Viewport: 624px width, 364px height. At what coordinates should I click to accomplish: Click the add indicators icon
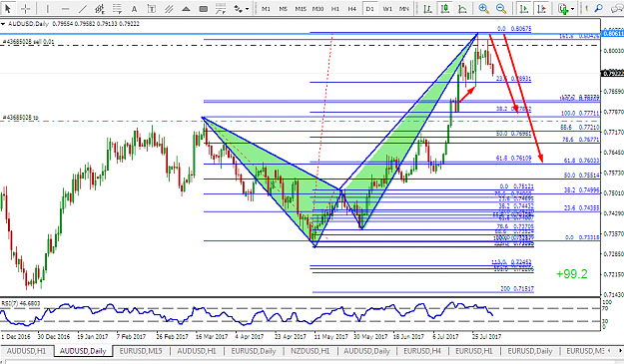[563, 8]
